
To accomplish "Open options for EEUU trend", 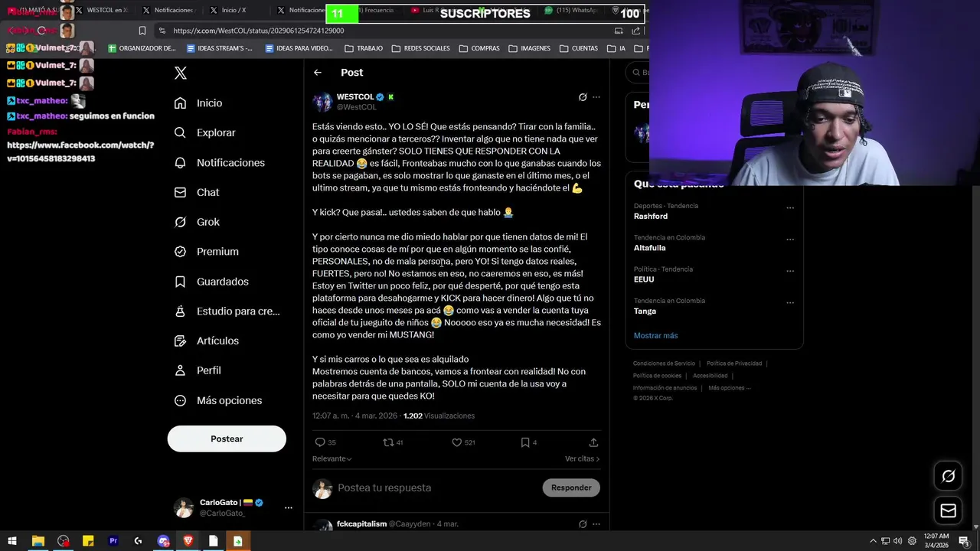I will pos(790,271).
